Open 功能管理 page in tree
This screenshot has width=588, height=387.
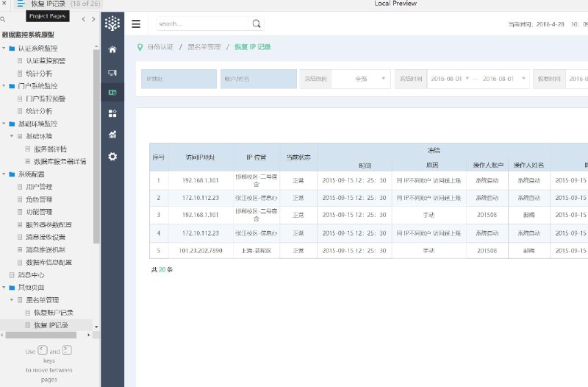(39, 212)
